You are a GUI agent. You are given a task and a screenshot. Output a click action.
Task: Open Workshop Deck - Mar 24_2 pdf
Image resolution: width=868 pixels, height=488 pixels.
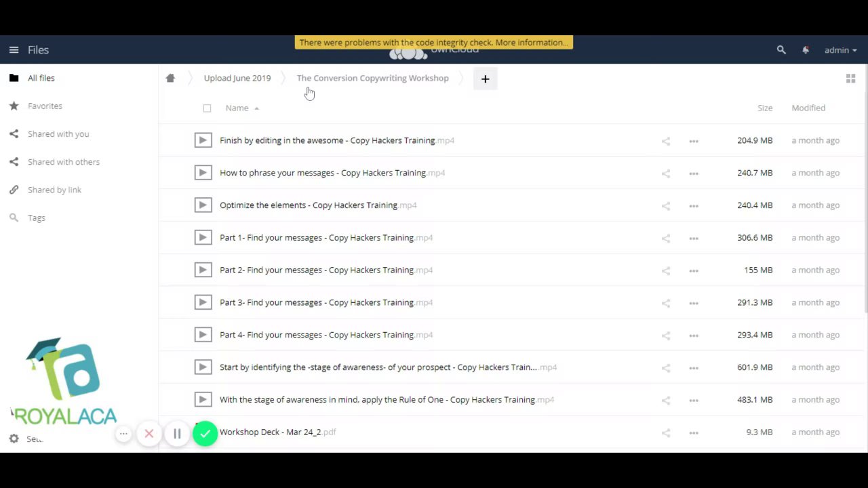tap(278, 432)
